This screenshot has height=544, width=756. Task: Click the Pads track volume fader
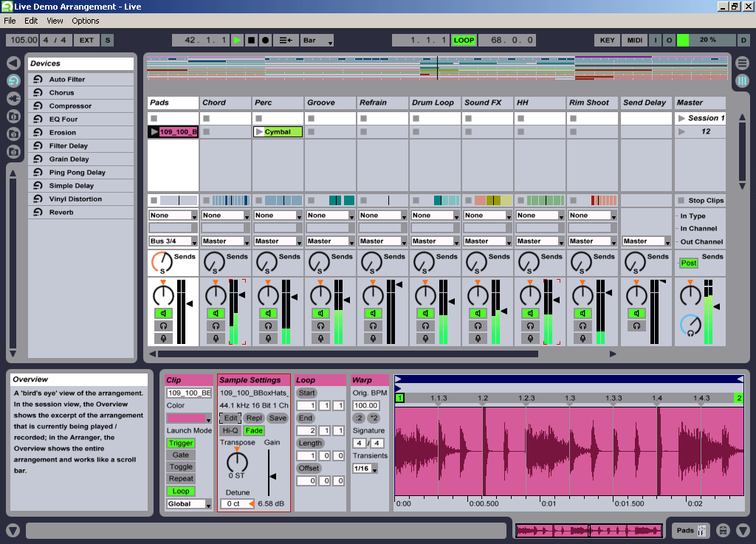tap(190, 304)
